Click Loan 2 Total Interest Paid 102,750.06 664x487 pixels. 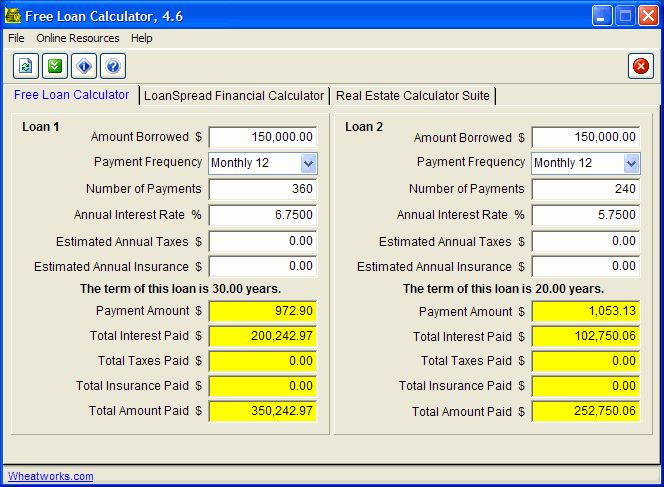[x=586, y=336]
